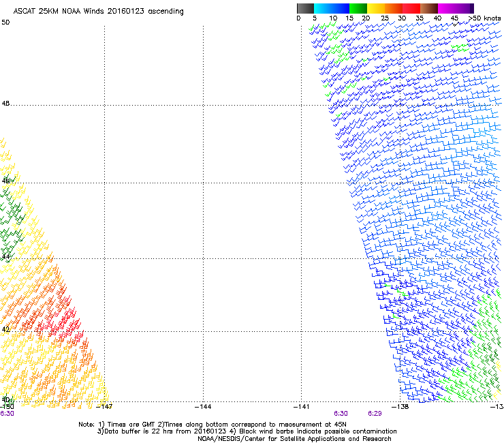The width and height of the screenshot is (504, 443).
Task: Click the purple '6:29' time stamp
Action: (x=375, y=414)
